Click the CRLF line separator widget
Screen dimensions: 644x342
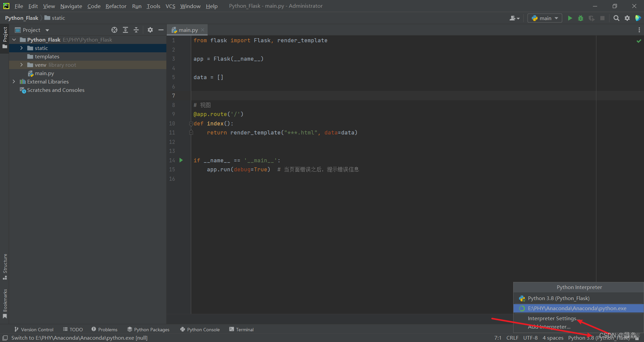[x=512, y=338]
